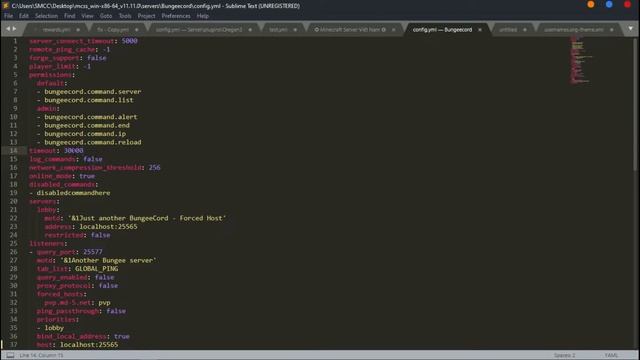Switch to the 'fix - Copy.yml' tab
640x360 pixels.
(113, 30)
